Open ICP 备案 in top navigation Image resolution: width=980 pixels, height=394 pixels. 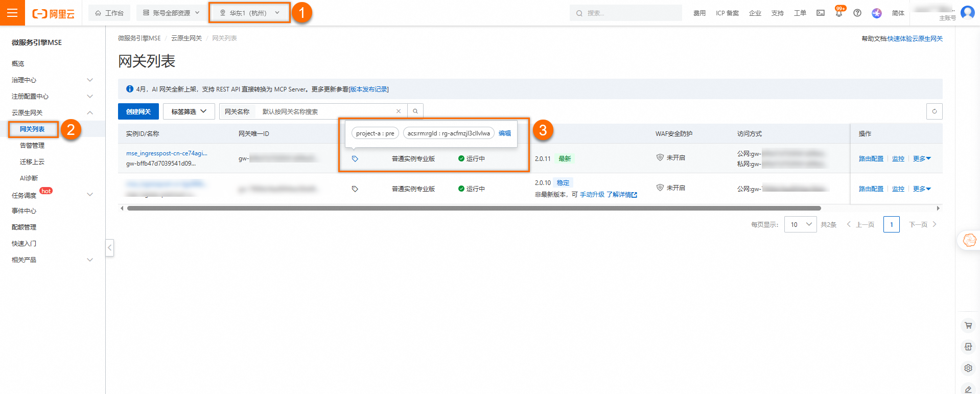(727, 13)
